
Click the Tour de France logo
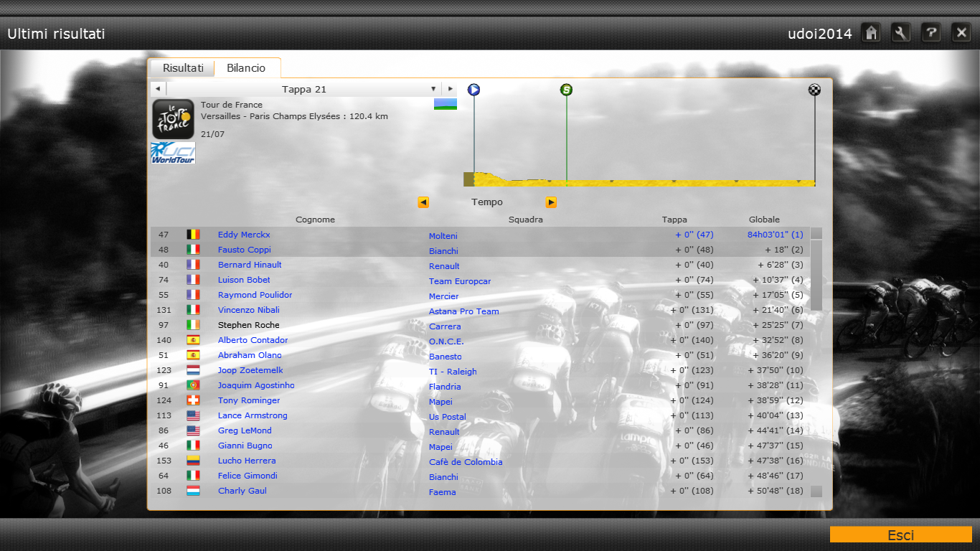pos(173,118)
